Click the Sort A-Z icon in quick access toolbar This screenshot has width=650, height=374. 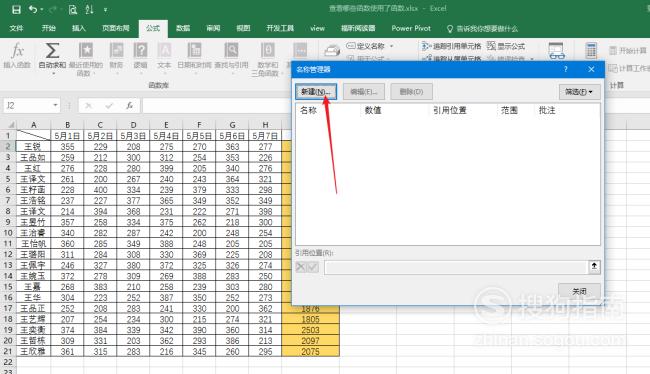point(89,9)
